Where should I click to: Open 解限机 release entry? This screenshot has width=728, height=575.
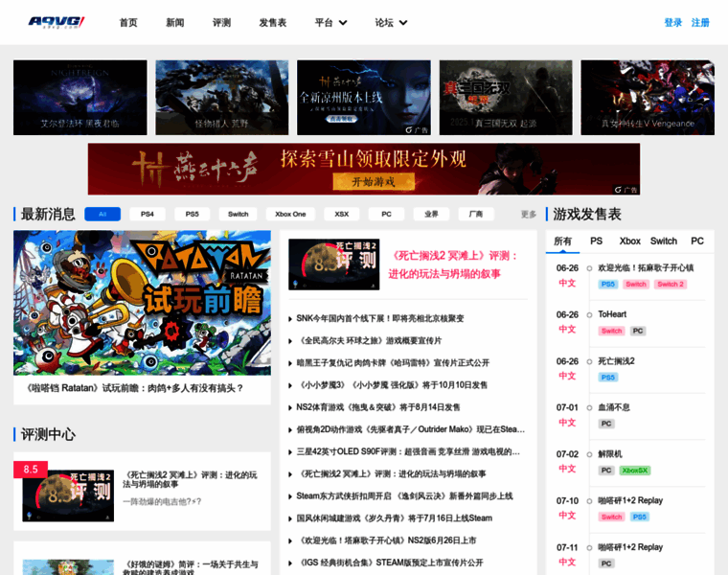tap(609, 454)
